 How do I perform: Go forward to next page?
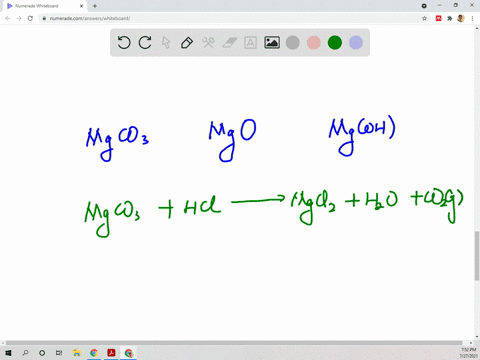click(x=19, y=18)
